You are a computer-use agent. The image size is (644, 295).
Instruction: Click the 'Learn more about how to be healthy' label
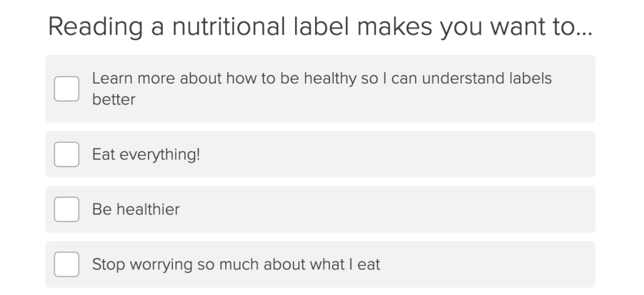(x=321, y=89)
